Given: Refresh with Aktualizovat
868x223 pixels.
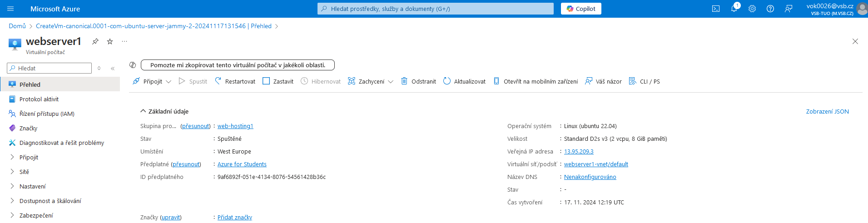Looking at the screenshot, I should coord(464,81).
